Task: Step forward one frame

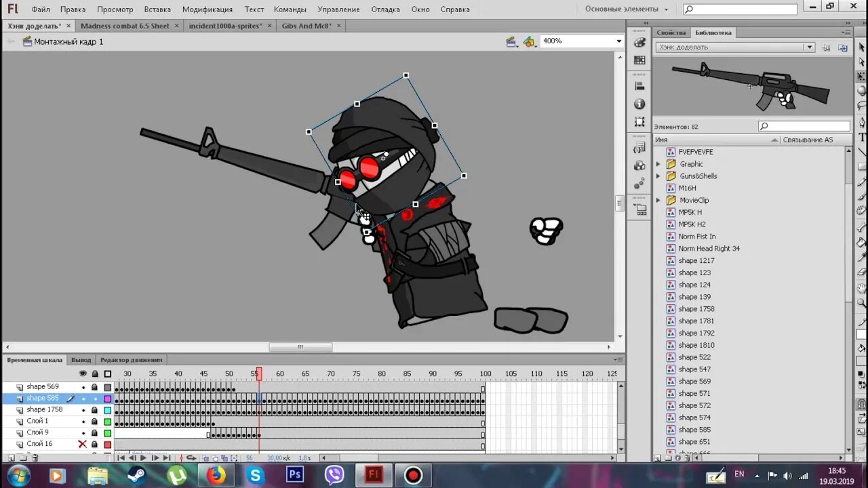Action: point(155,458)
